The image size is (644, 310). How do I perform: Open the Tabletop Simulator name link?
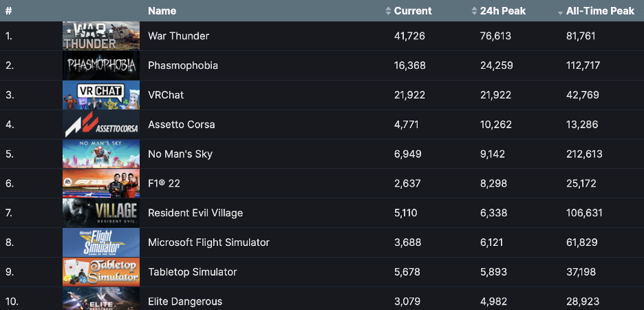193,272
